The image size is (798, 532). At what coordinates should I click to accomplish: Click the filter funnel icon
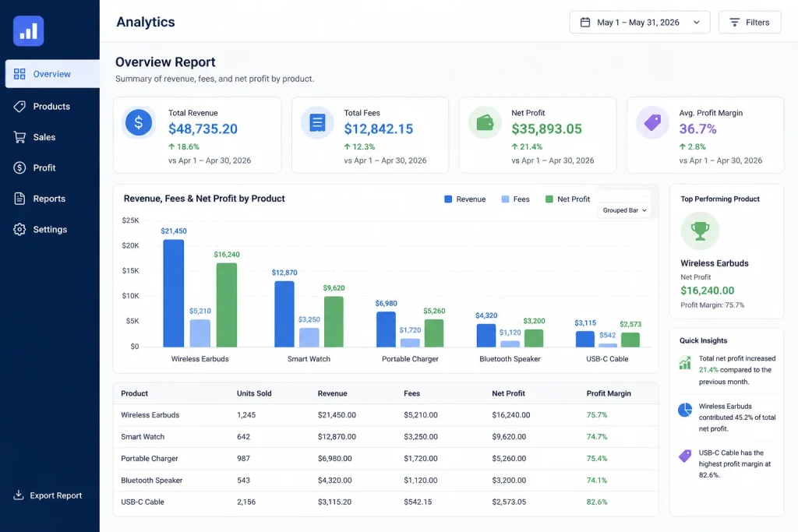(x=734, y=23)
